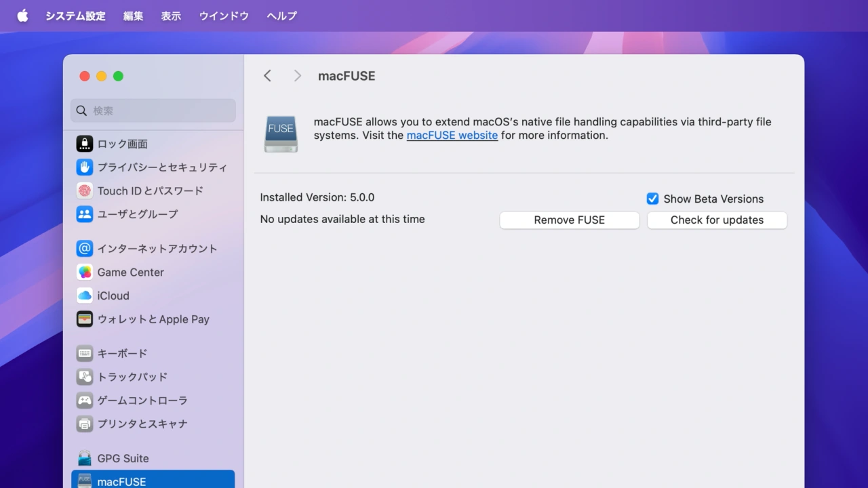The image size is (868, 488).
Task: Open the 編集 menu
Action: 133,16
